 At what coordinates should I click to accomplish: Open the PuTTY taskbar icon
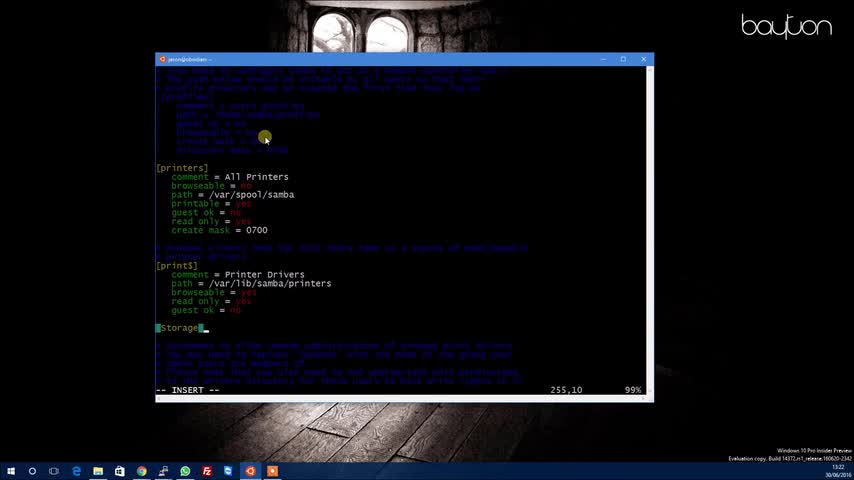pyautogui.click(x=163, y=471)
